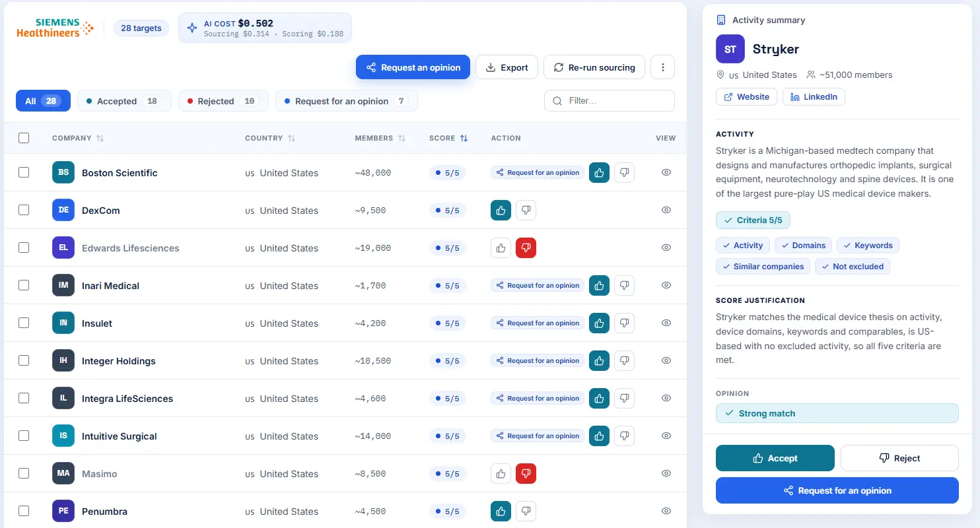Check the DexCom row checkbox
The width and height of the screenshot is (980, 528).
[x=24, y=210]
